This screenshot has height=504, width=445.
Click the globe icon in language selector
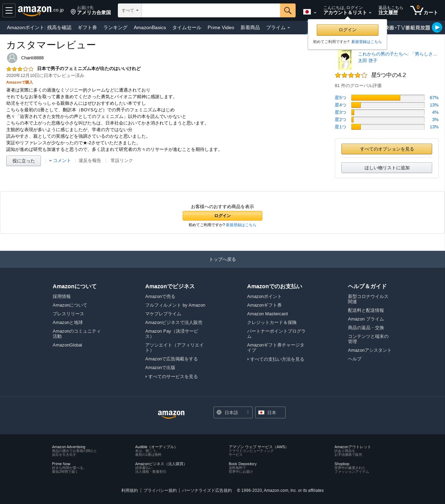[219, 412]
